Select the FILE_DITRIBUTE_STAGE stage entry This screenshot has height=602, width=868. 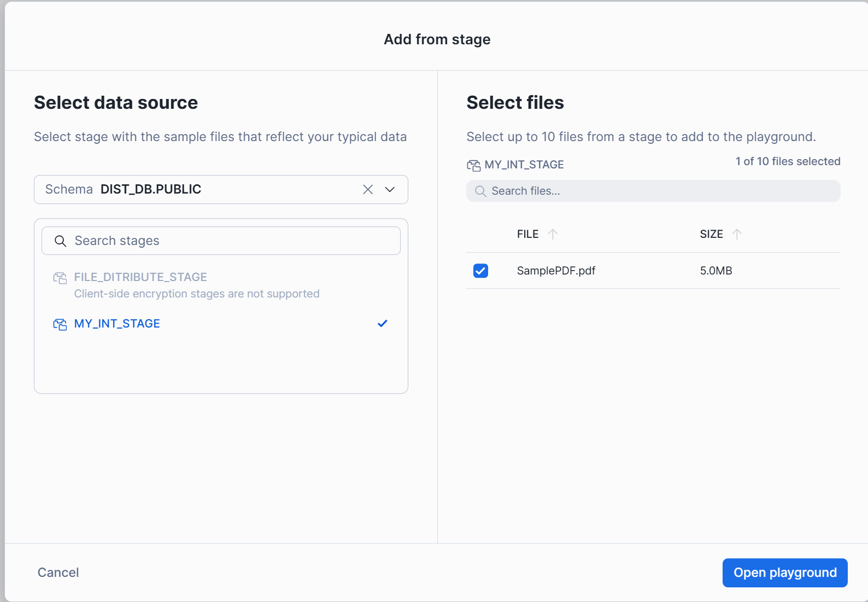(x=140, y=277)
